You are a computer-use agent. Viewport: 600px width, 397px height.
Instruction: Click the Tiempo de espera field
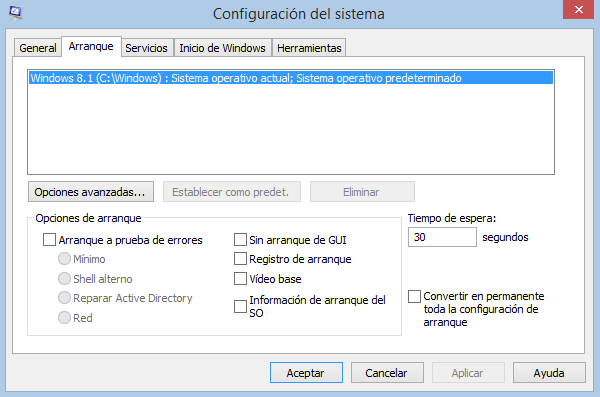pos(442,237)
